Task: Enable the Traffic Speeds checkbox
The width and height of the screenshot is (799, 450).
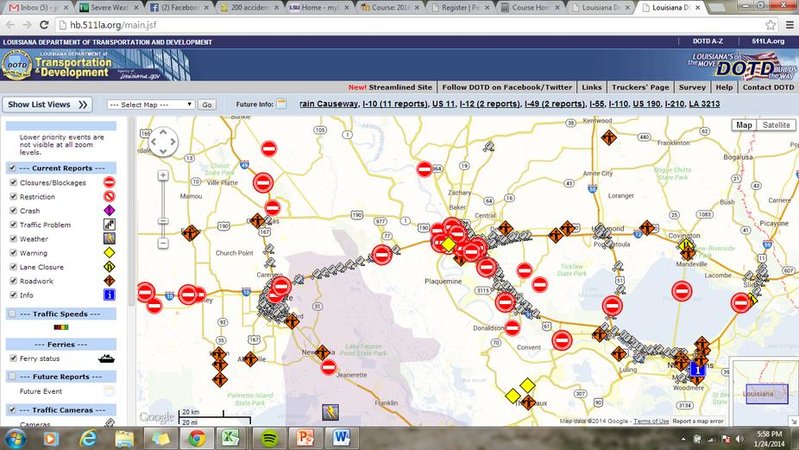Action: [x=12, y=314]
